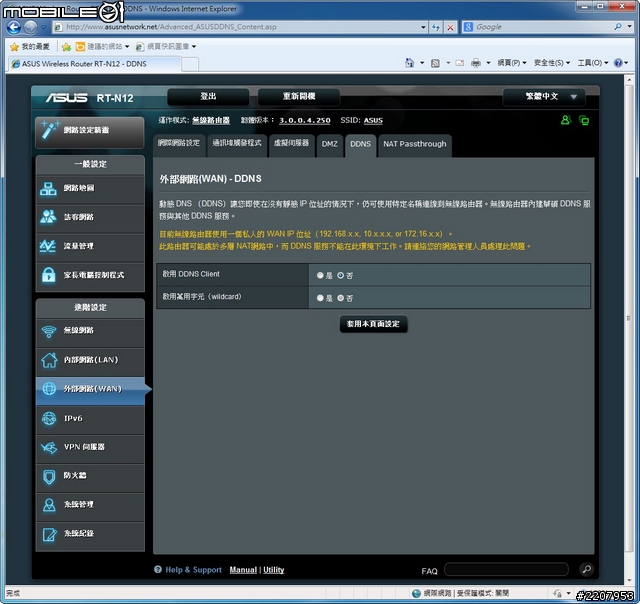This screenshot has height=604, width=640.
Task: Open the Firewall shield icon
Action: pyautogui.click(x=49, y=476)
